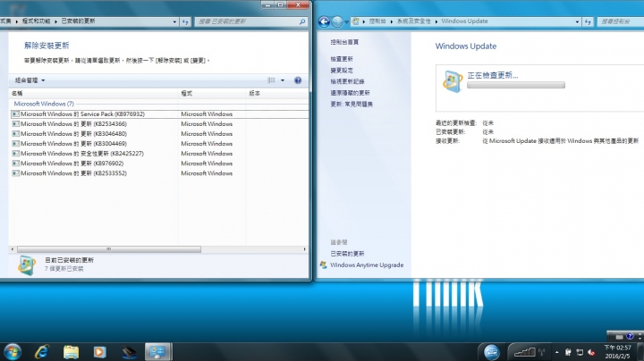Go back in the Windows Update window

pyautogui.click(x=324, y=21)
